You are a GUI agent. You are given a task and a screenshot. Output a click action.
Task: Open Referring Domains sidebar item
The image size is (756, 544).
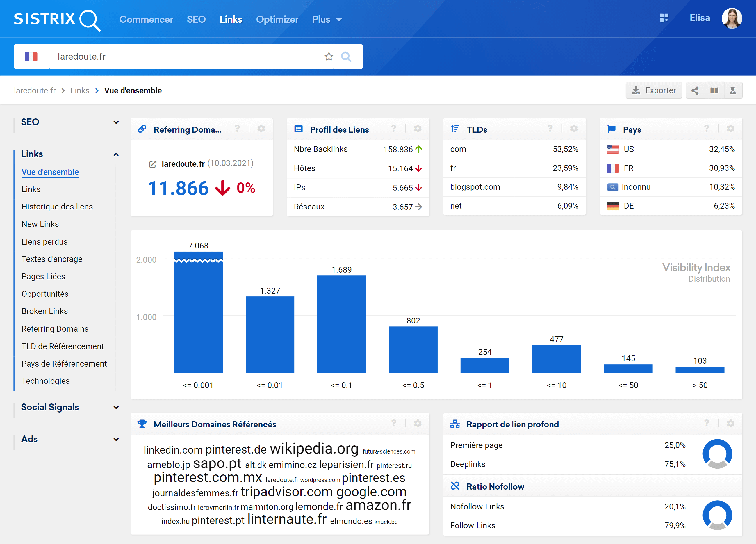55,329
